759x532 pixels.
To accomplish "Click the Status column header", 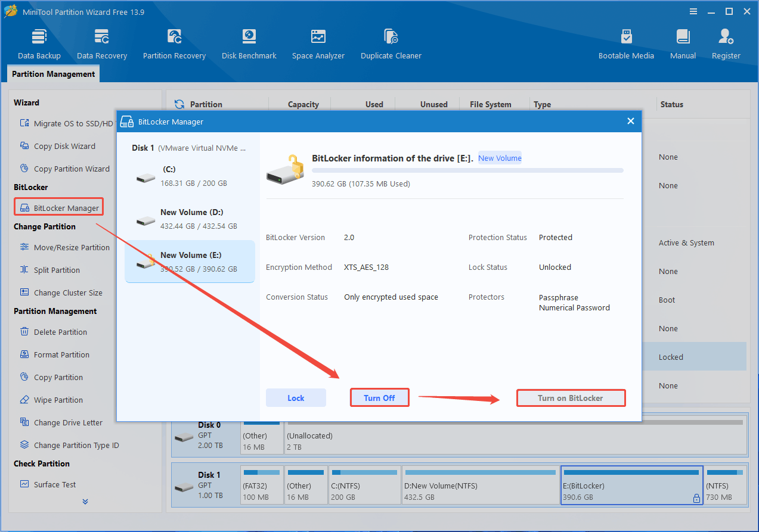I will coord(671,104).
